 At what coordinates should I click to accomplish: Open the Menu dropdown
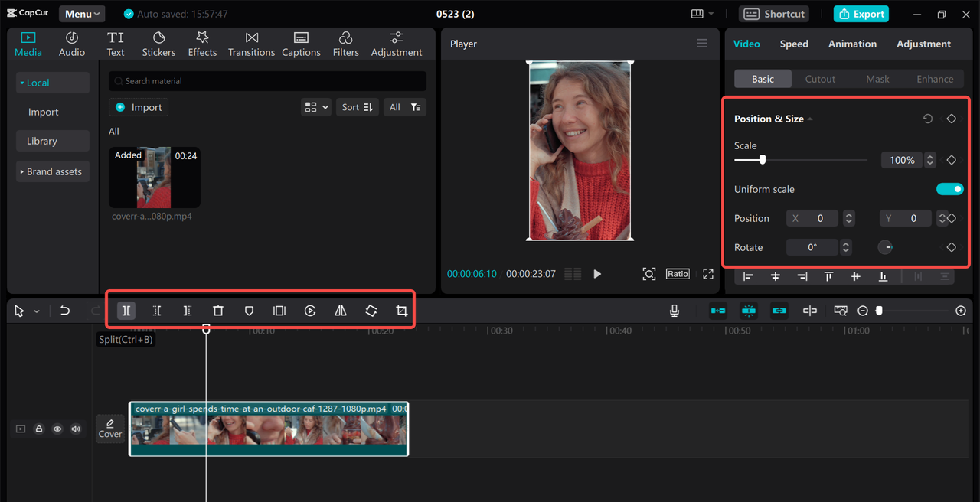click(x=82, y=14)
